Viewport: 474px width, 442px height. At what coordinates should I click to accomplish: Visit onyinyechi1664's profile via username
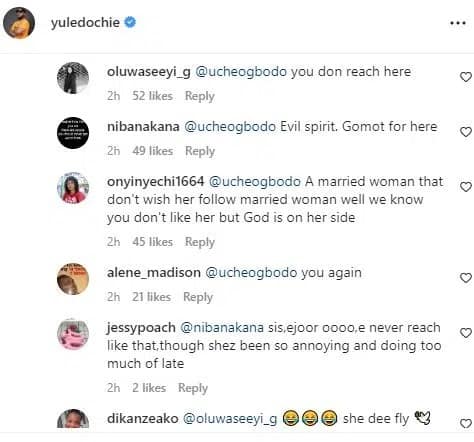pyautogui.click(x=155, y=182)
